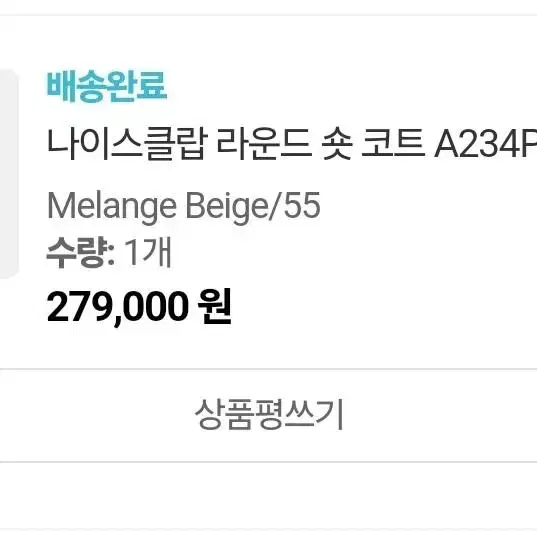Screen dimensions: 537x537
Task: Click the word 코트 in product title
Action: pyautogui.click(x=394, y=143)
